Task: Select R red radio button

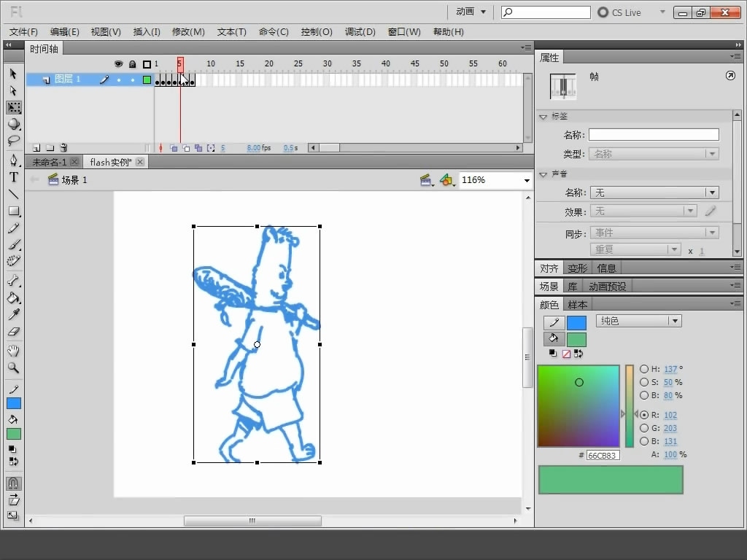Action: point(644,415)
